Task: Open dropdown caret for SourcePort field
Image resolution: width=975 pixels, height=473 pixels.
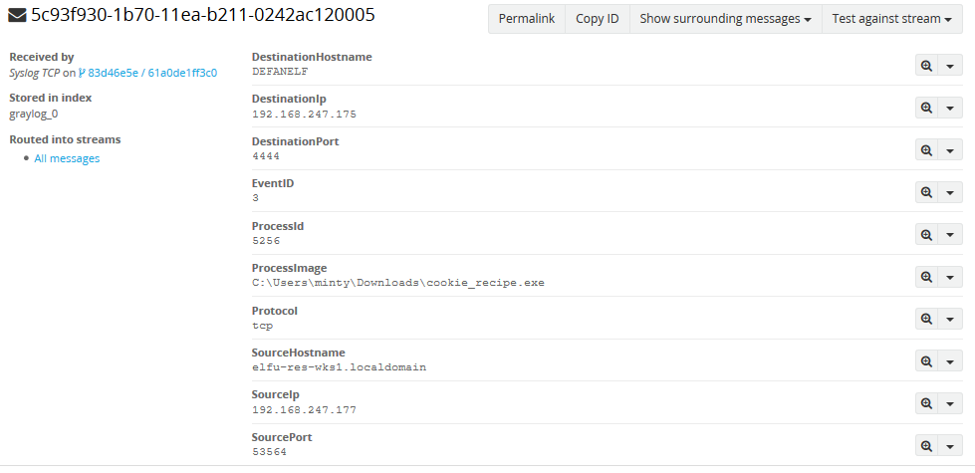Action: point(950,446)
